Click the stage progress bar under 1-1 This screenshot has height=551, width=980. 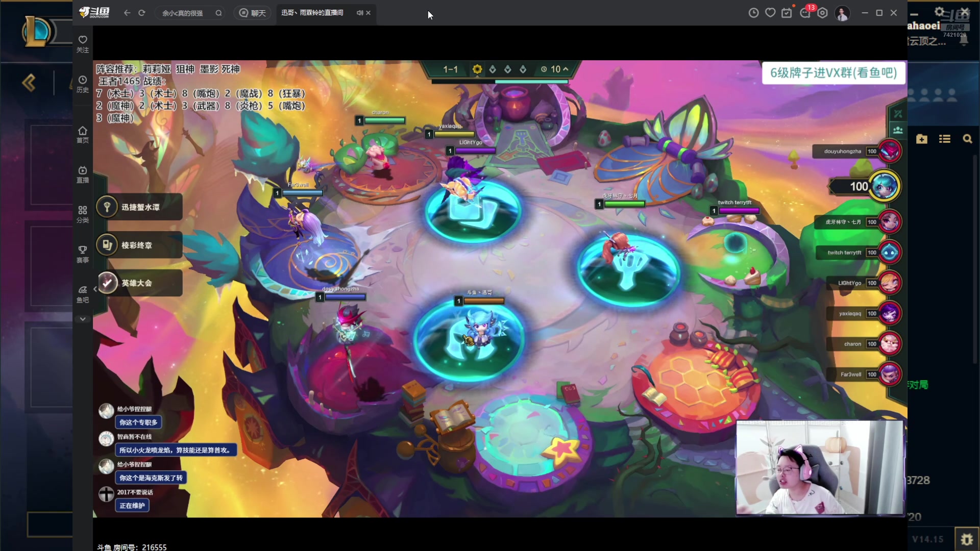500,81
